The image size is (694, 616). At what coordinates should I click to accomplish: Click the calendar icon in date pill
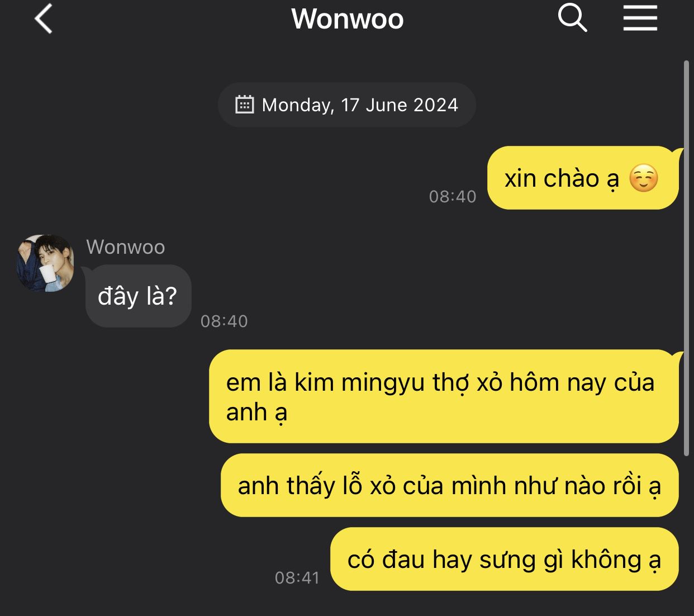(245, 105)
